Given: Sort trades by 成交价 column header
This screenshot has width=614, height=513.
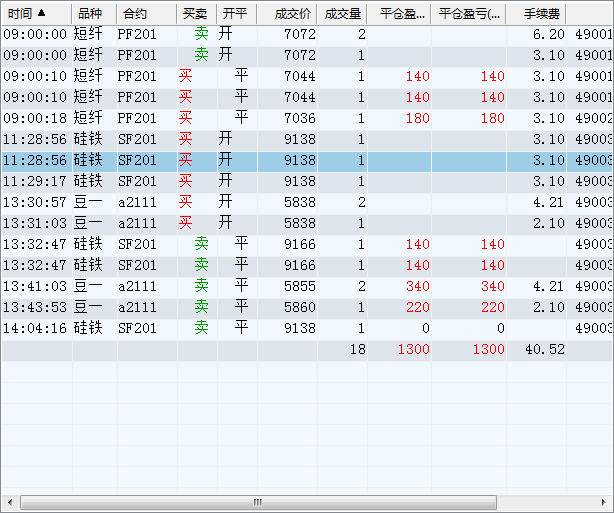Looking at the screenshot, I should [292, 14].
